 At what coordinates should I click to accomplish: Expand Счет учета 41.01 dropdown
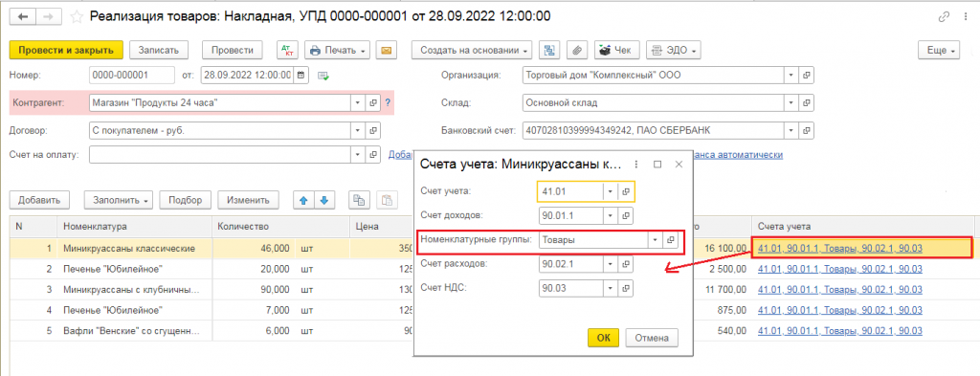click(610, 191)
